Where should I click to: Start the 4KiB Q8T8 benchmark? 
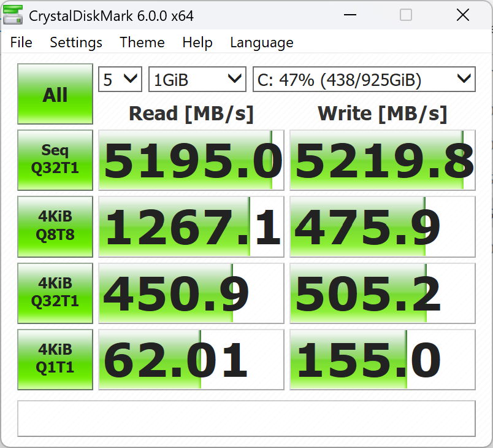(55, 226)
